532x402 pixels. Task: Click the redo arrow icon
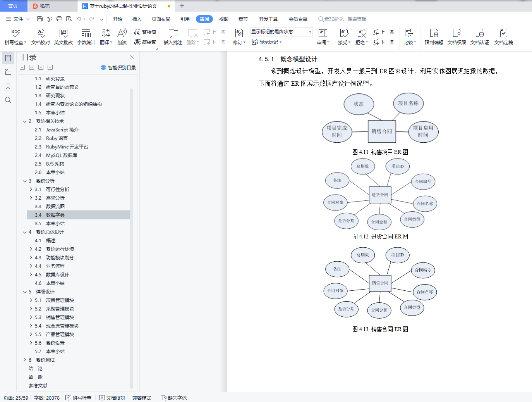click(x=91, y=19)
